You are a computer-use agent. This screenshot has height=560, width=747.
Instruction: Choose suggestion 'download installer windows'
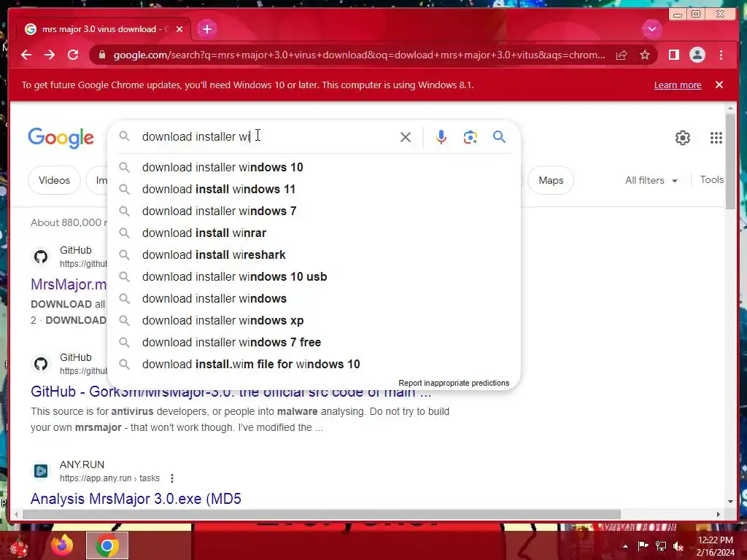click(x=314, y=298)
